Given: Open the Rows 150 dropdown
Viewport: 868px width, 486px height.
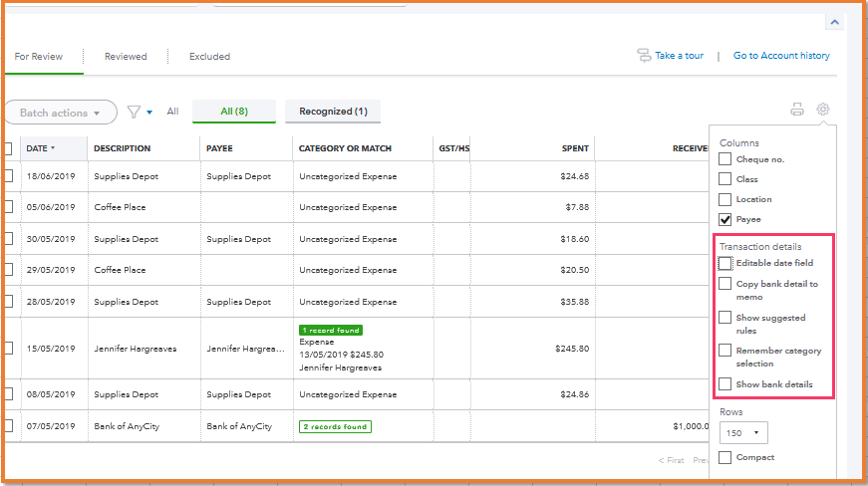Looking at the screenshot, I should click(x=743, y=433).
